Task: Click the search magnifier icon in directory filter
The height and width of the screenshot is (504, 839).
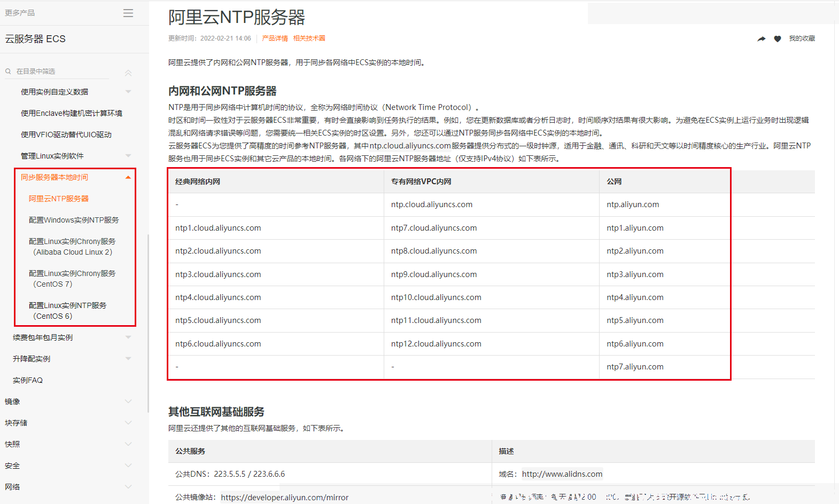Action: pyautogui.click(x=8, y=71)
